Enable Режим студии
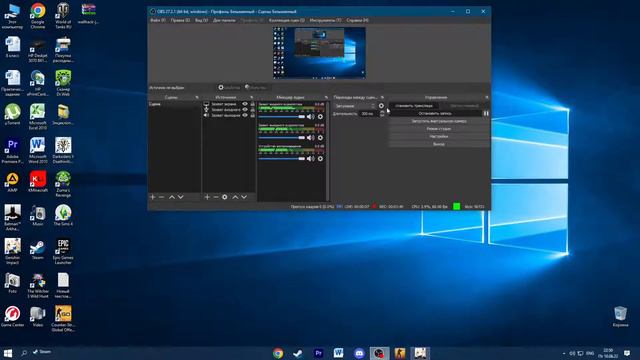Image resolution: width=640 pixels, height=360 pixels. tap(439, 129)
